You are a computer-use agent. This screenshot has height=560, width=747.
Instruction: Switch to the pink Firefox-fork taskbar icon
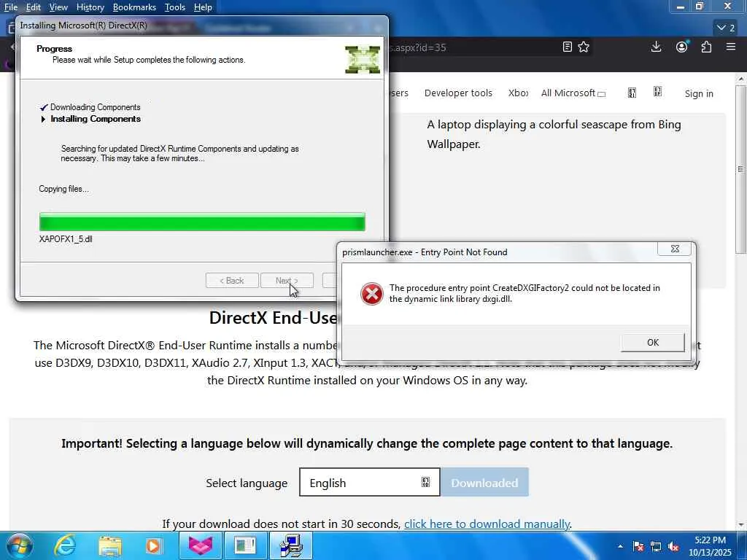(x=201, y=545)
